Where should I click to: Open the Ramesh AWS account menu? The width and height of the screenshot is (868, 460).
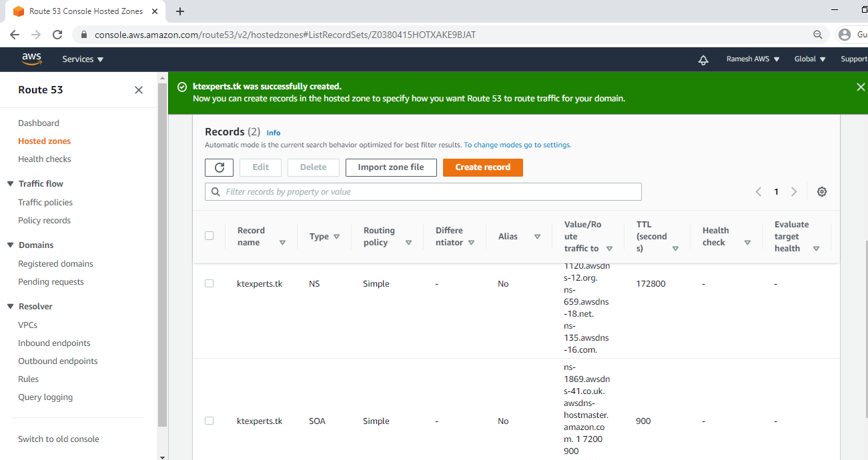(x=753, y=59)
